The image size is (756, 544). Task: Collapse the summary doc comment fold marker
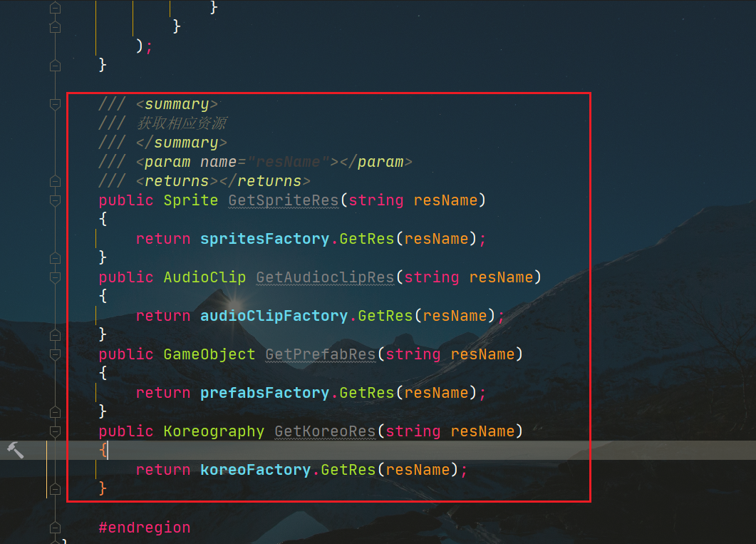point(55,104)
